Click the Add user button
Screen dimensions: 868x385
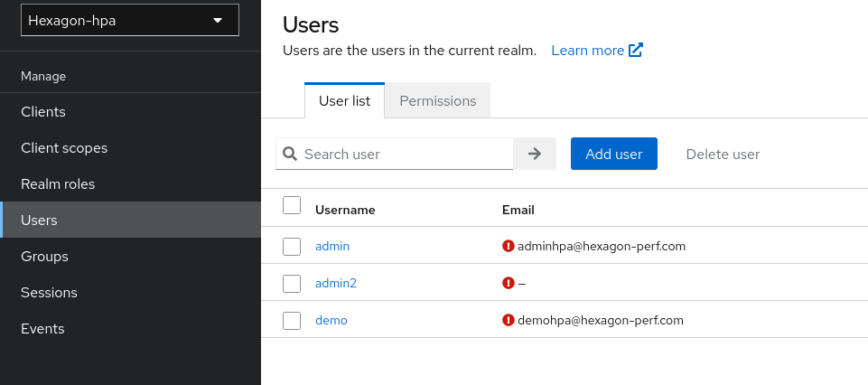coord(614,154)
